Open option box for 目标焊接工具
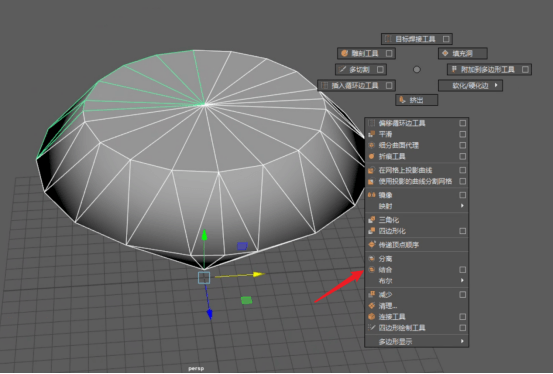Image resolution: width=553 pixels, height=374 pixels. [x=446, y=39]
